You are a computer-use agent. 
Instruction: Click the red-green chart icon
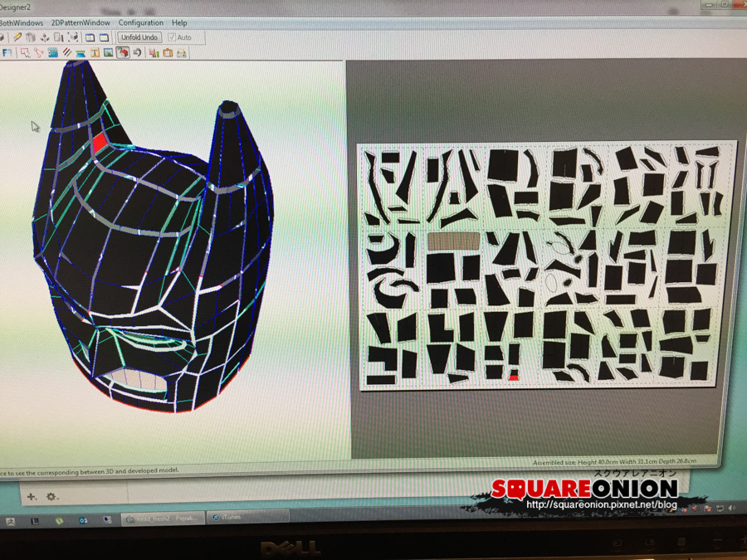pyautogui.click(x=154, y=53)
